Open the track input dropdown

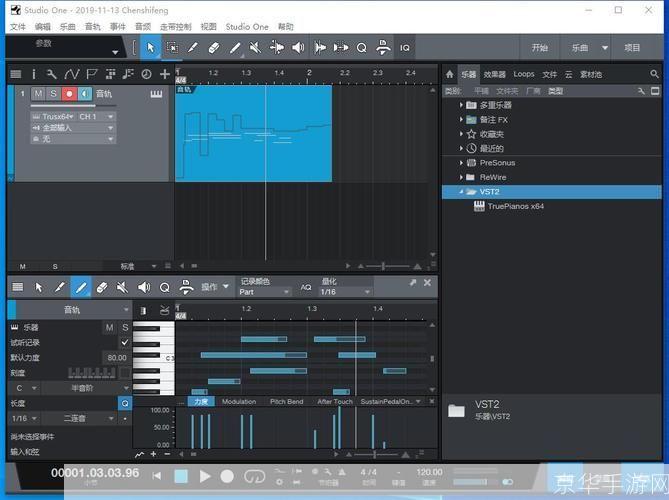point(73,128)
